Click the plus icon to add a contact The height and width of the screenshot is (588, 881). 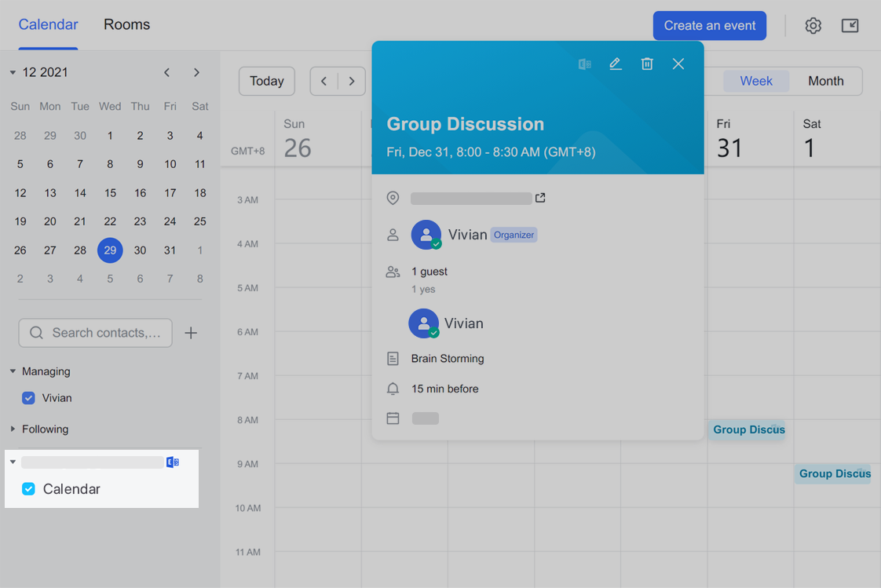point(191,333)
